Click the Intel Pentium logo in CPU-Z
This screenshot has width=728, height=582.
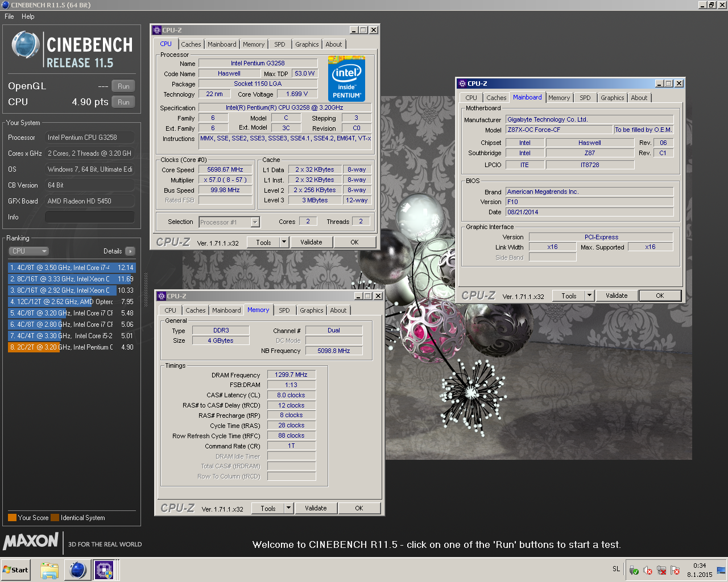pos(346,78)
